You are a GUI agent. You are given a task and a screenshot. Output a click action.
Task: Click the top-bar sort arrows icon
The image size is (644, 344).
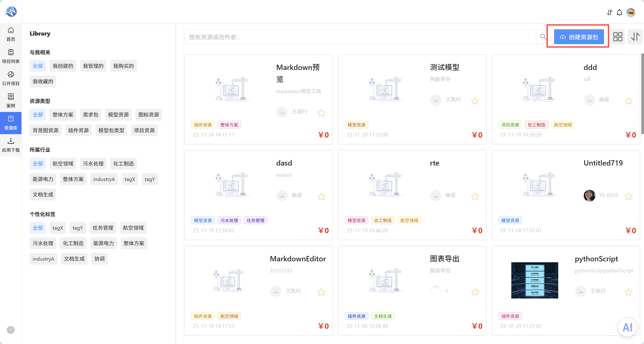[610, 12]
